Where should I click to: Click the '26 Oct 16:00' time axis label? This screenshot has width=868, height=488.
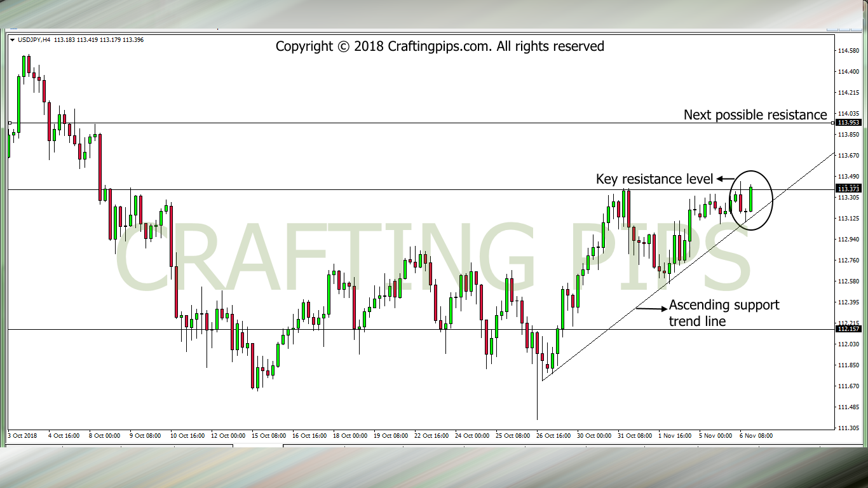(553, 436)
